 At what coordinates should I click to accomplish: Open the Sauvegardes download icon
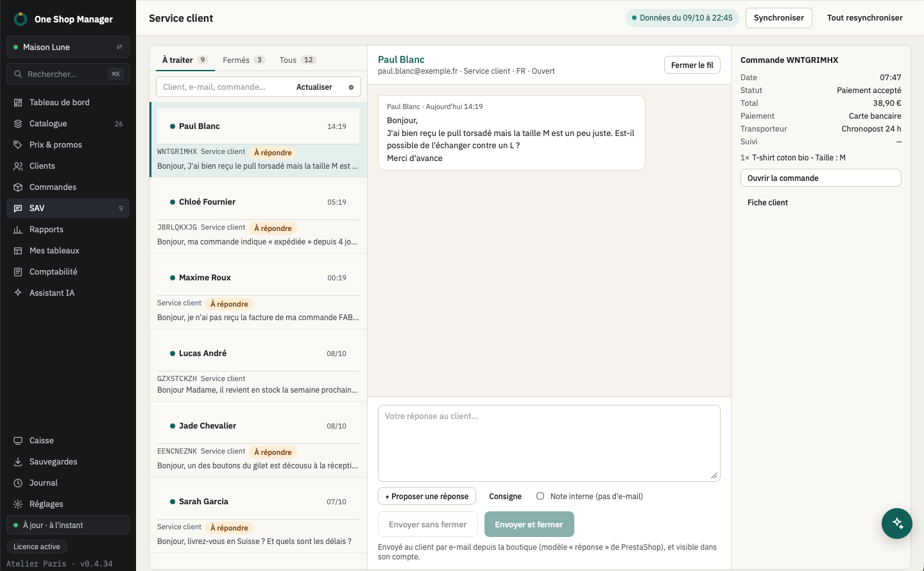coord(18,462)
